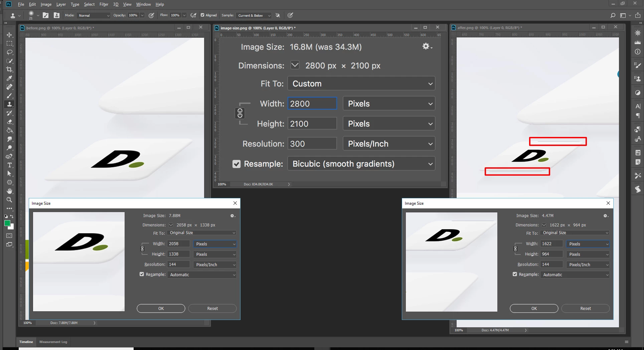Image resolution: width=644 pixels, height=350 pixels.
Task: Click OK in the right Image Size dialog
Action: tap(534, 308)
